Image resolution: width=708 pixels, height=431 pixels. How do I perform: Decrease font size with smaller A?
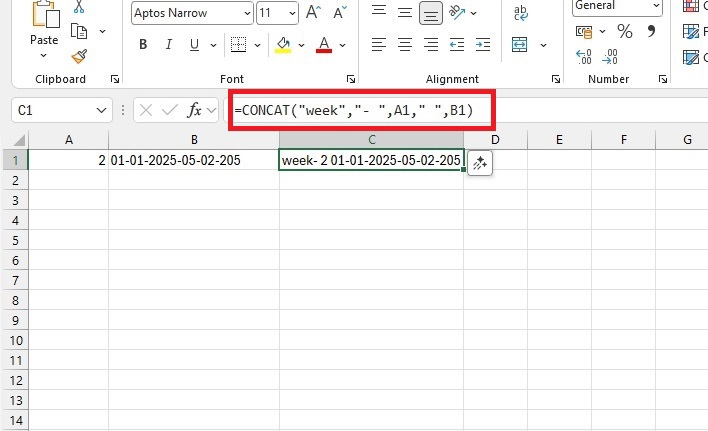(340, 13)
